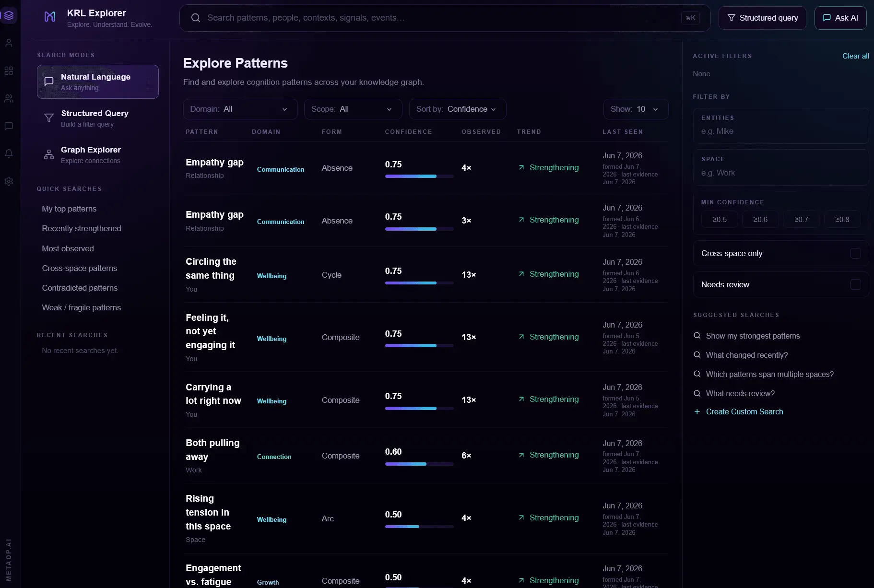
Task: Switch to Natural Language search mode
Action: [x=98, y=82]
